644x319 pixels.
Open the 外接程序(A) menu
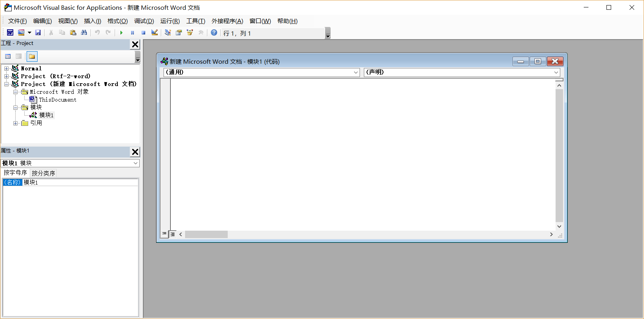tap(227, 21)
